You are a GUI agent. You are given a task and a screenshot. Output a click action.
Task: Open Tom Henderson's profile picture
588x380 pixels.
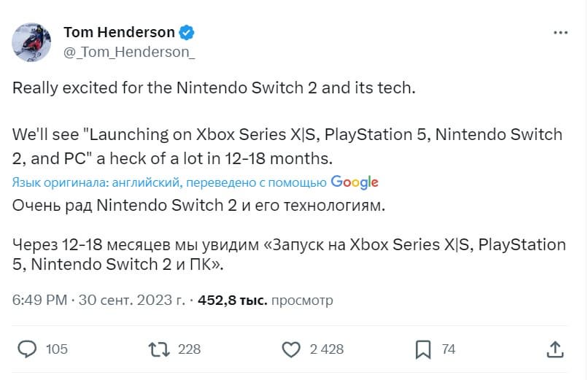pos(31,42)
